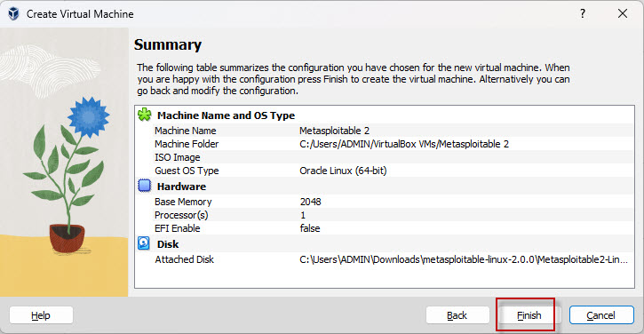Image resolution: width=644 pixels, height=334 pixels.
Task: Select the Machine Folder row label
Action: (187, 144)
